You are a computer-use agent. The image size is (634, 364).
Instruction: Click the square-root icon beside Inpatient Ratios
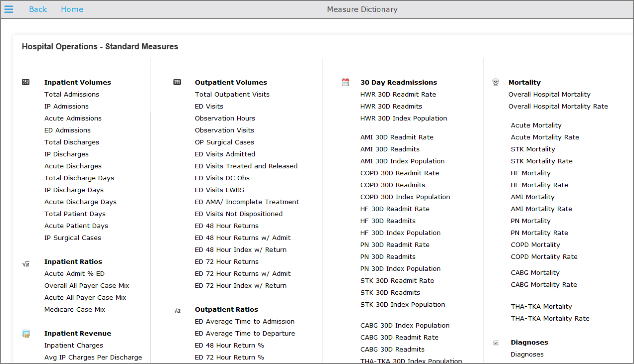pos(25,263)
